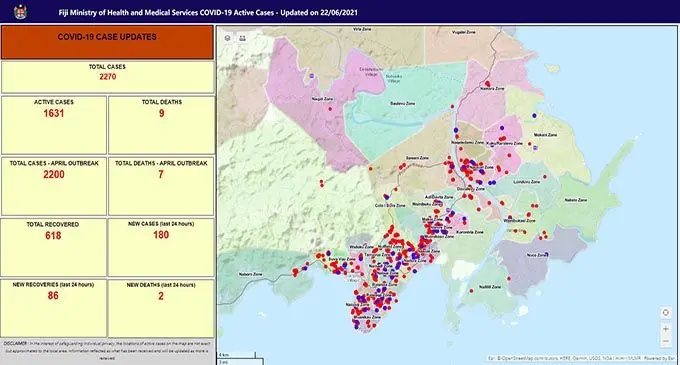
Task: Click the 4 km map scale bar
Action: 237,355
